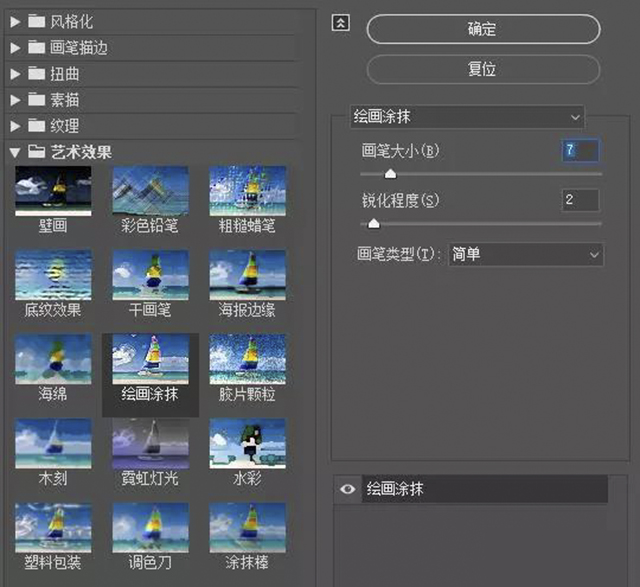Select the 涂抹棒 filter thumbnail
Image resolution: width=640 pixels, height=587 pixels.
(x=247, y=528)
